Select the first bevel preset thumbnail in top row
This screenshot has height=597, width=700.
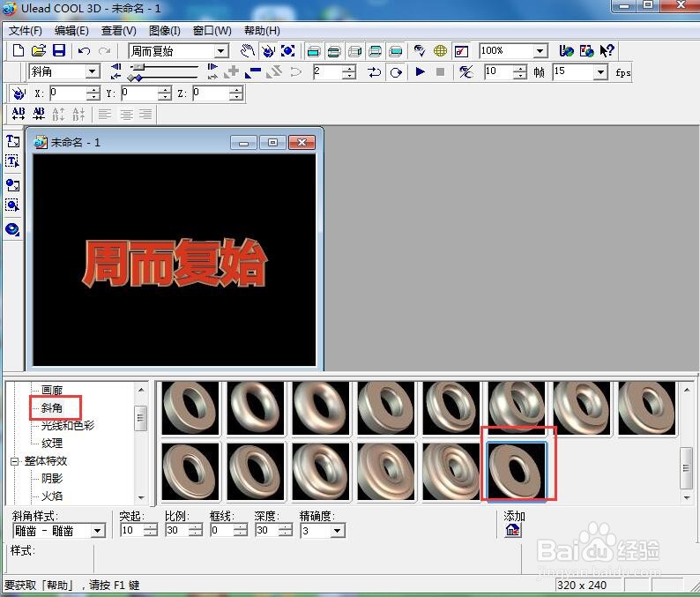pos(190,408)
